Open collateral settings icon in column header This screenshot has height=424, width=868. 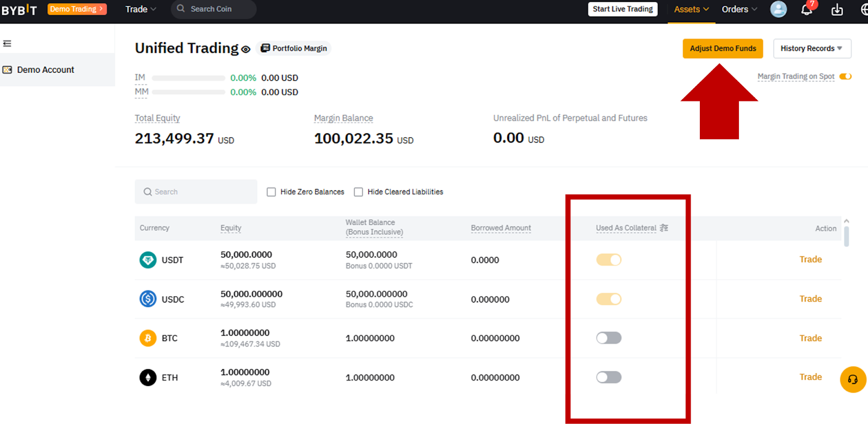click(664, 228)
